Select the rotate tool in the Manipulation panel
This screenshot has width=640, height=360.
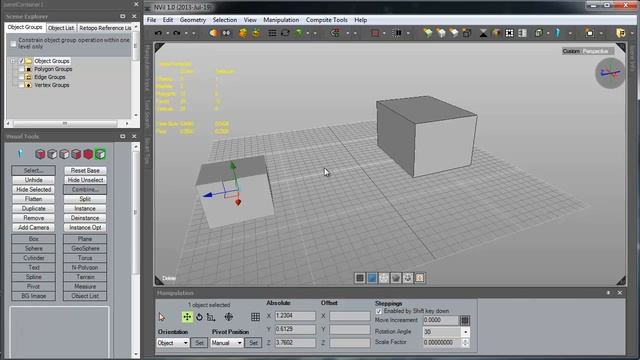[199, 317]
